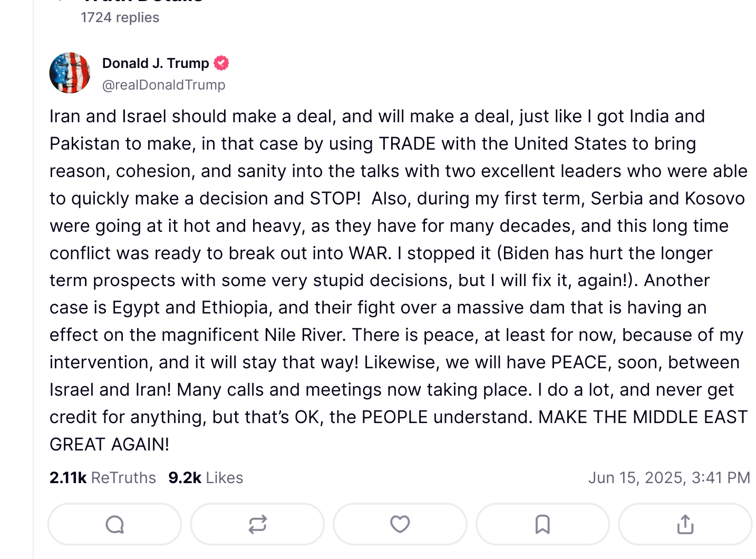Image resolution: width=756 pixels, height=559 pixels.
Task: Click the reply speech bubble icon
Action: [115, 524]
